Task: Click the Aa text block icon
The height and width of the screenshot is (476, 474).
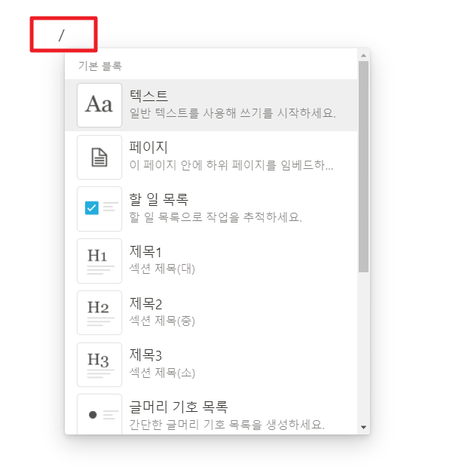Action: [99, 105]
